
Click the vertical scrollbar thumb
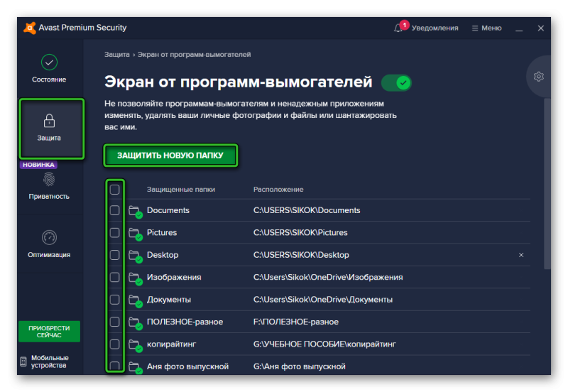coord(547,183)
